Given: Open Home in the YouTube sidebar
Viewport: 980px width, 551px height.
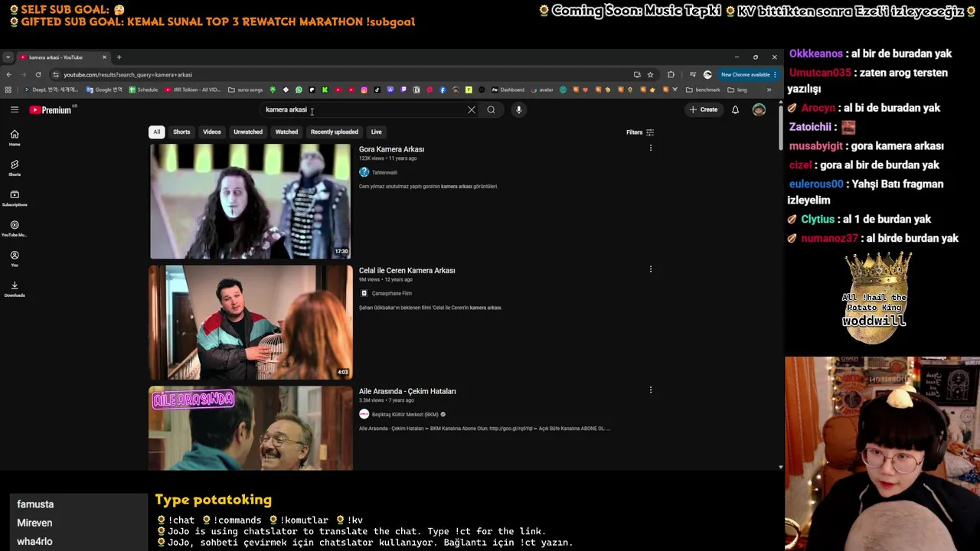Looking at the screenshot, I should pos(15,138).
